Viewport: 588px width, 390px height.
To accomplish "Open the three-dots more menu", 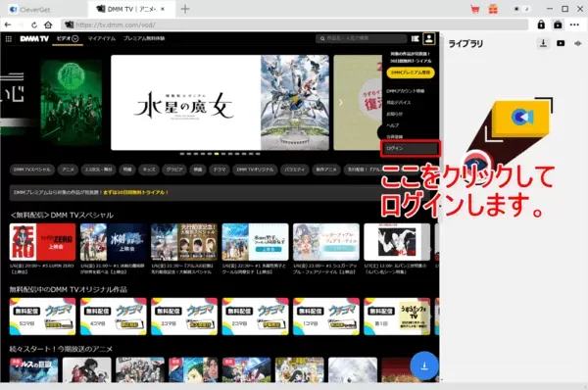I will point(574,24).
